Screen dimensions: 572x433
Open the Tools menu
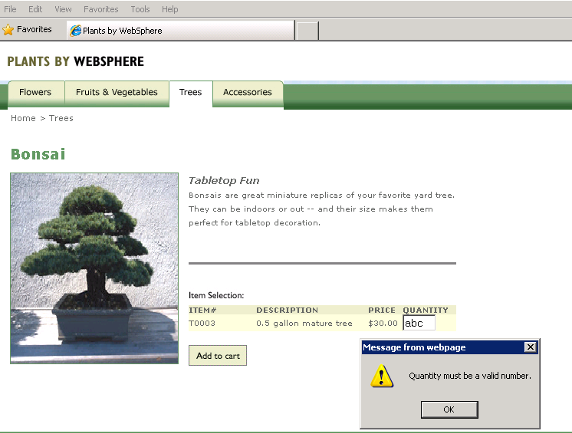140,9
